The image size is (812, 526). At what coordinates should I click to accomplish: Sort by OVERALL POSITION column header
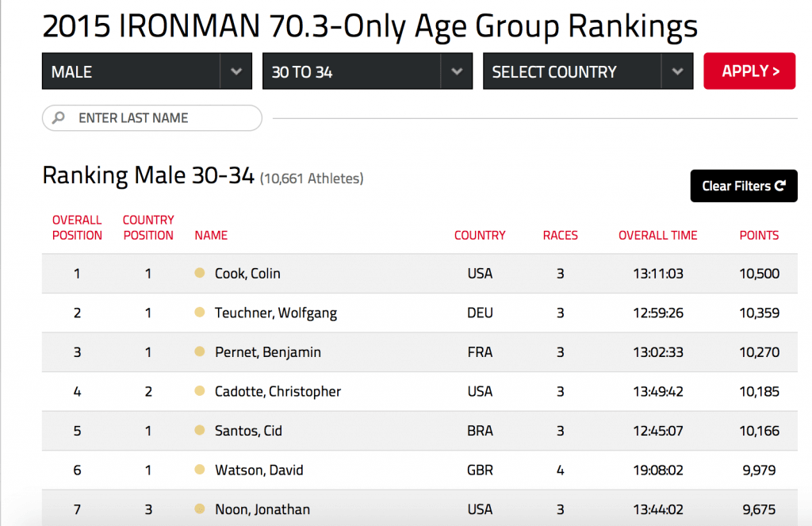click(x=77, y=228)
